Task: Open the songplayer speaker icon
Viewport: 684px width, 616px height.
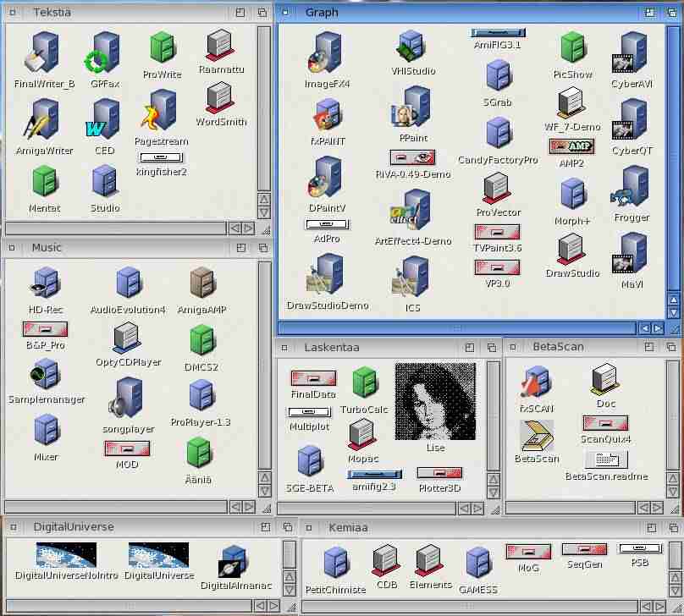Action: [129, 399]
